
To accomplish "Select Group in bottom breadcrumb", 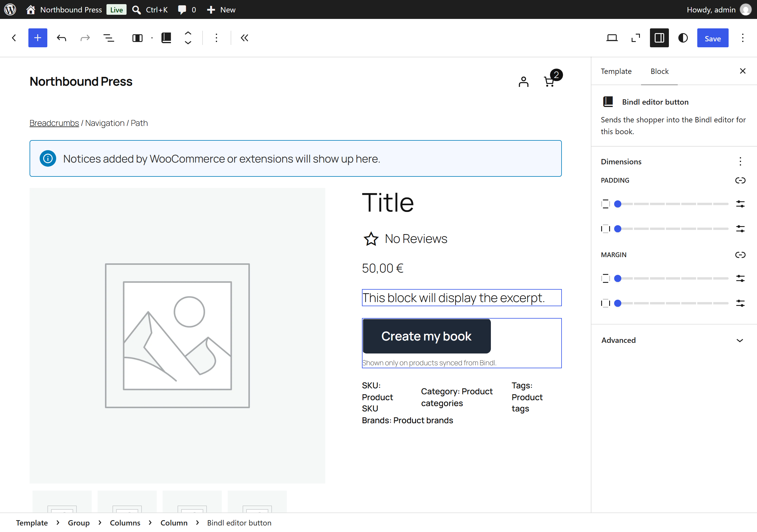I will pos(78,523).
